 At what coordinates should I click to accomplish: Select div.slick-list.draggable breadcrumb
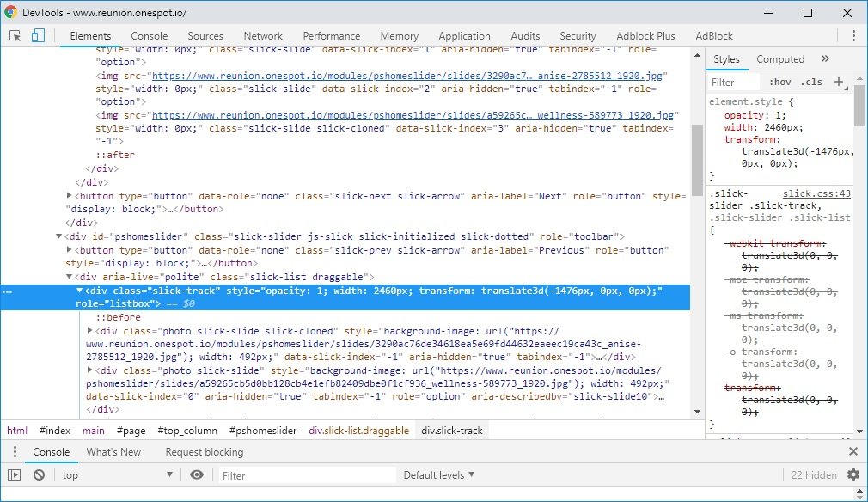[358, 431]
